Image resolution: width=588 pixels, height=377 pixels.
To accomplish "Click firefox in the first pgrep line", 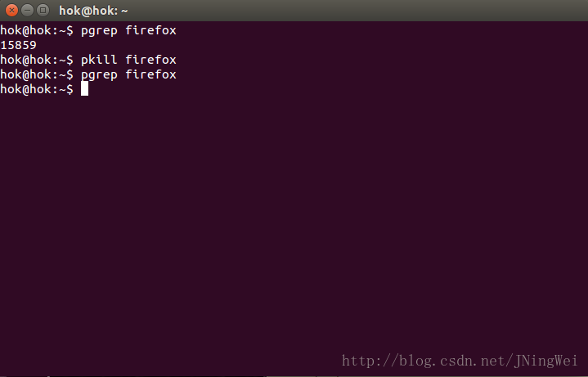I will pos(150,30).
